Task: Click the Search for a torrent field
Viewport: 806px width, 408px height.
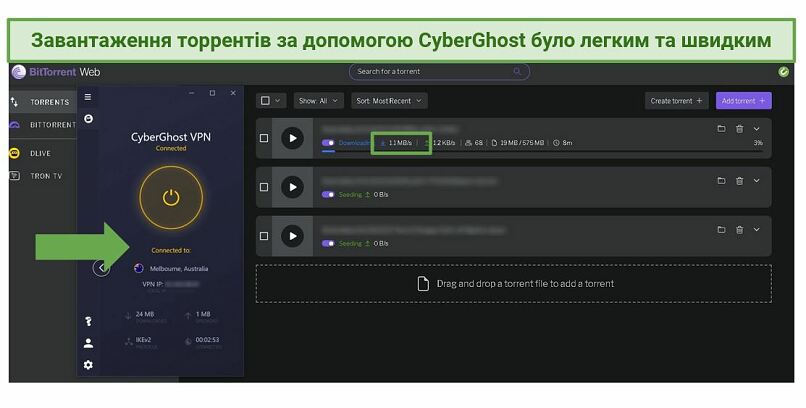Action: click(439, 71)
